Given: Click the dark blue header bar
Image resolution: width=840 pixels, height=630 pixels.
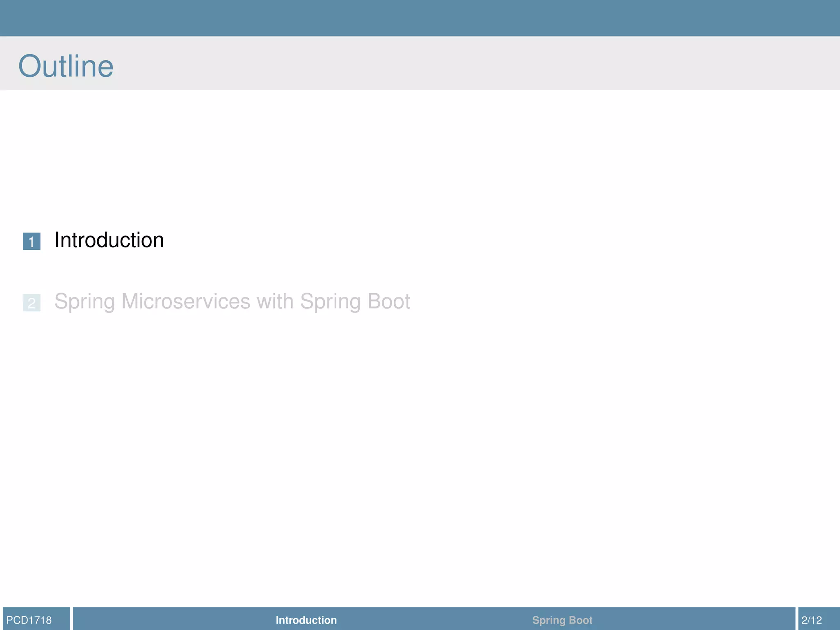Looking at the screenshot, I should [x=420, y=18].
